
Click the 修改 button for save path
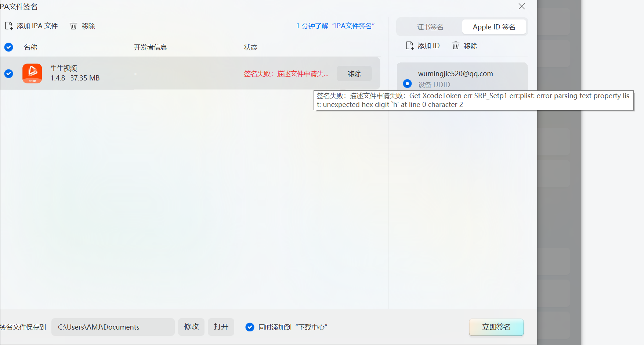pyautogui.click(x=191, y=327)
